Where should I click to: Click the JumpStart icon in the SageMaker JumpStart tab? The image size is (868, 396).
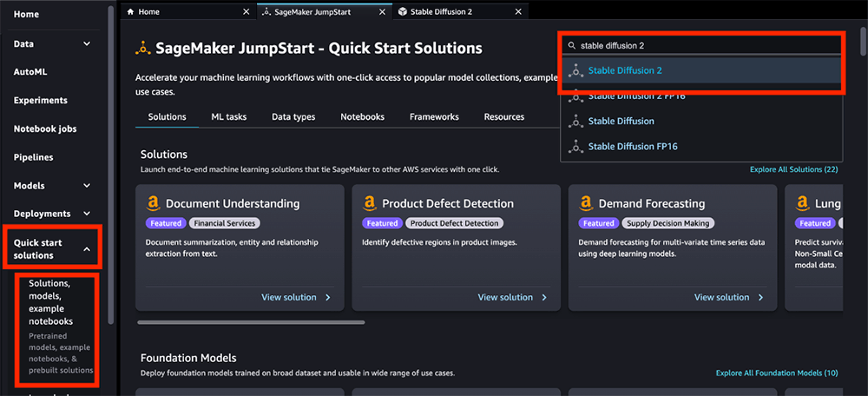click(266, 11)
